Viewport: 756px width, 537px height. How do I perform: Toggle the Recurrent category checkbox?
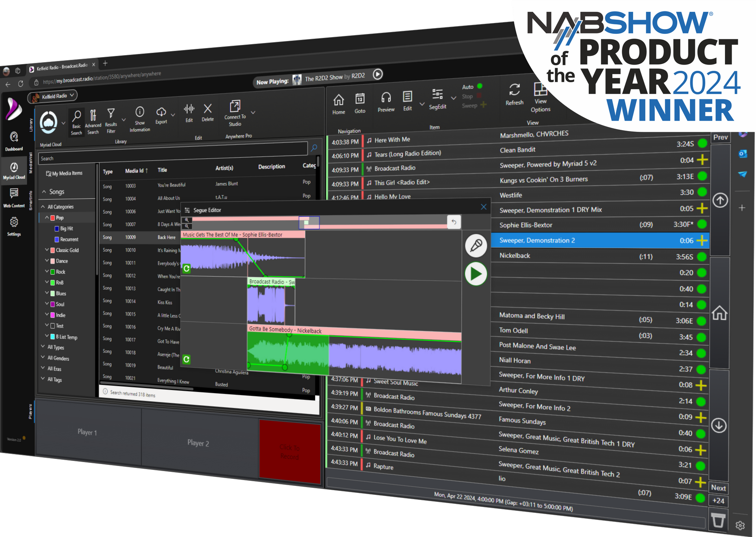tap(57, 239)
